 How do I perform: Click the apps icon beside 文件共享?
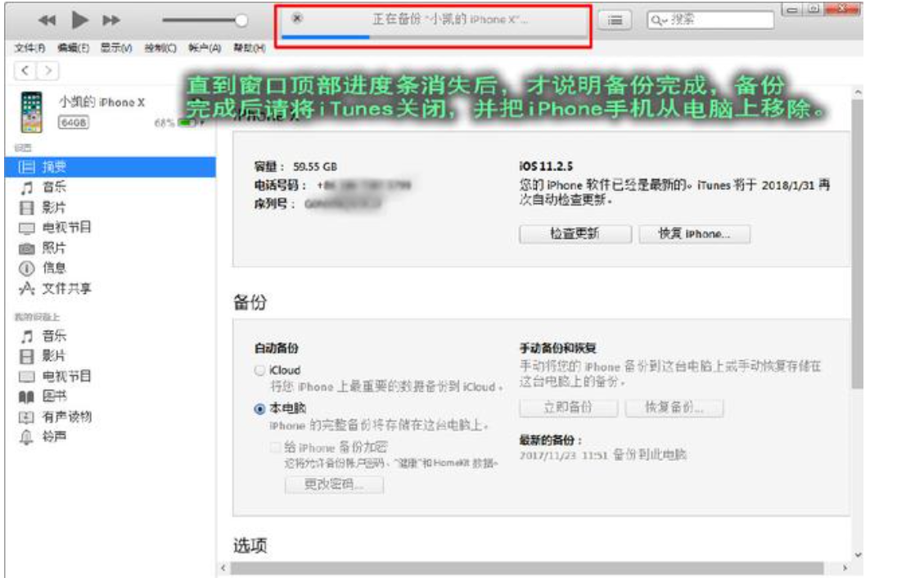pos(26,289)
